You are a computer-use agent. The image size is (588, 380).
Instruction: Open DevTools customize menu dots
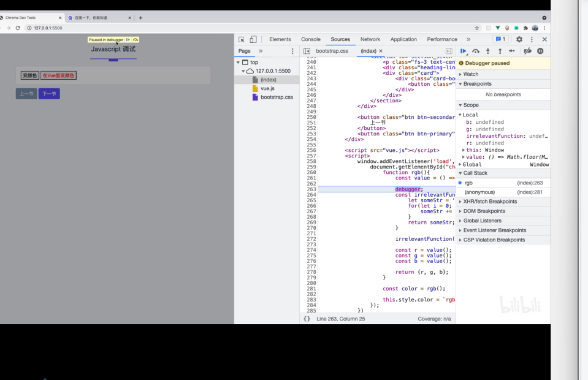click(x=532, y=39)
